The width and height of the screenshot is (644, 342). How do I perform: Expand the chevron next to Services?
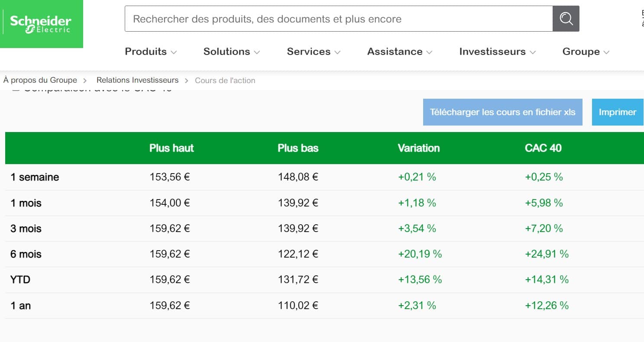(x=337, y=52)
